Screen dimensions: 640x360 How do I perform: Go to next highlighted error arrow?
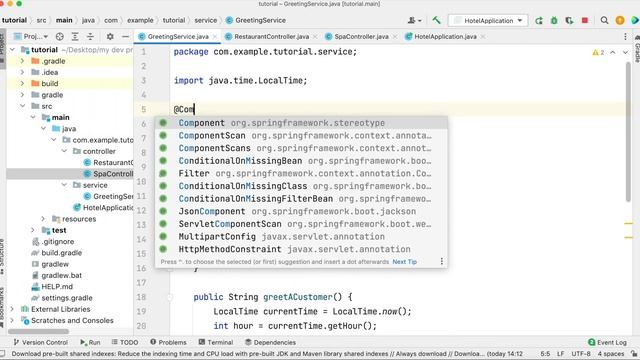[x=625, y=52]
